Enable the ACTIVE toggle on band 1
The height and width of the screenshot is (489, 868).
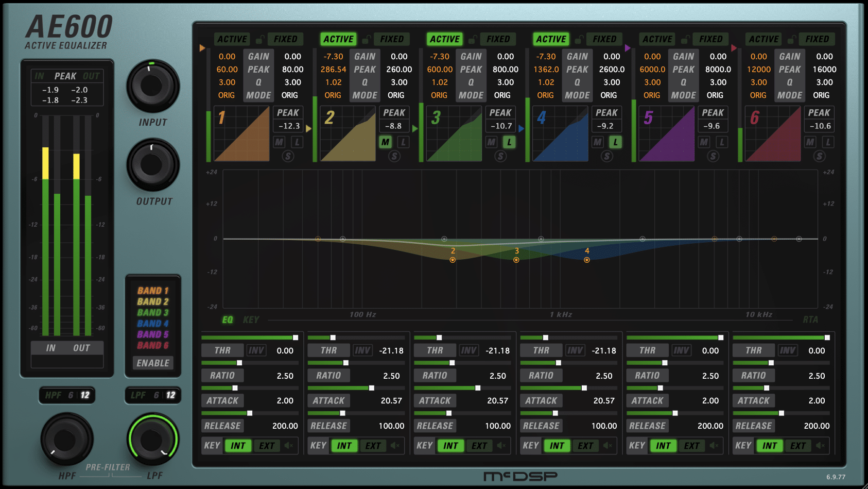coord(232,39)
